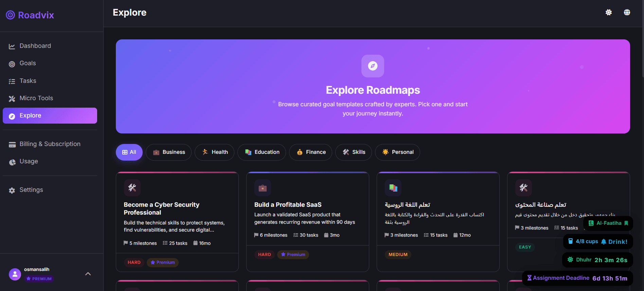Open Settings in the sidebar
644x291 pixels.
click(50, 190)
